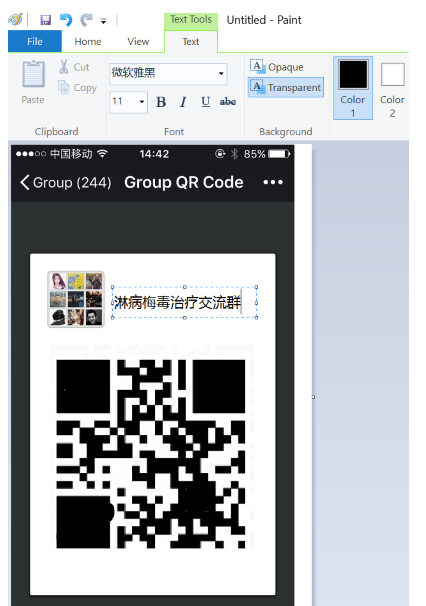Tap the three-dots more options icon
Viewport: 426px width, 606px height.
pos(273,182)
